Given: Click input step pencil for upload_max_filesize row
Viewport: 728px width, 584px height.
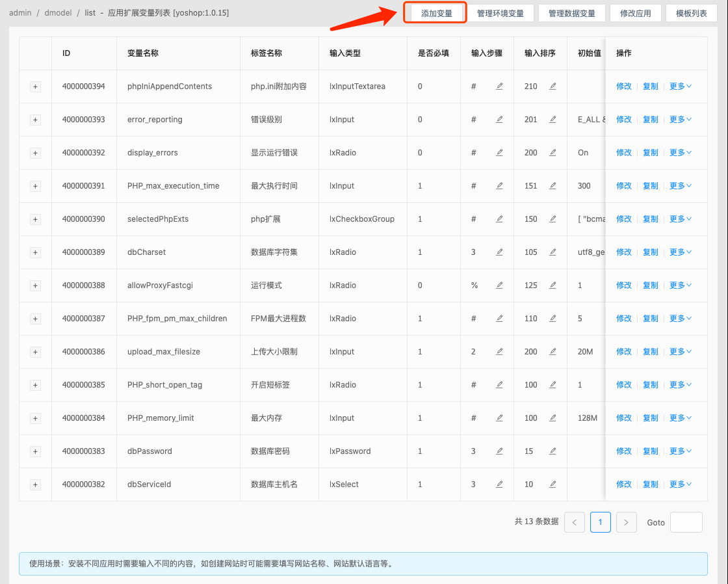Looking at the screenshot, I should coord(499,352).
